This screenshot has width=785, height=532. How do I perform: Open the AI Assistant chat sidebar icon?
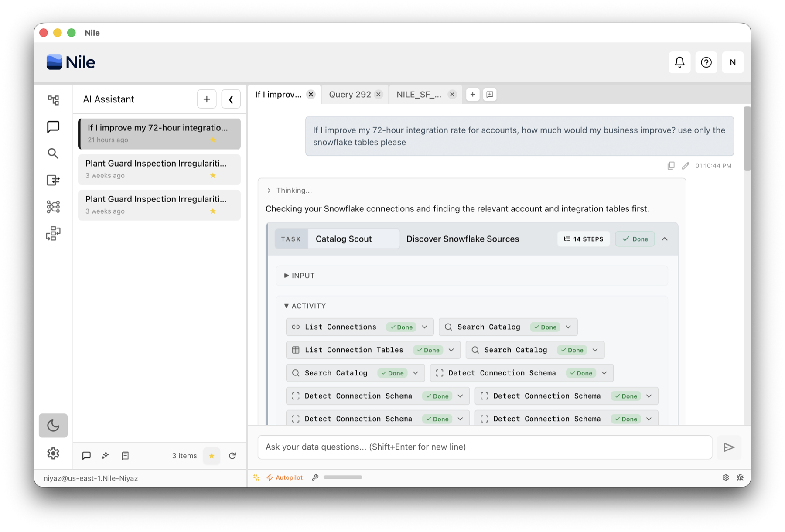tap(53, 126)
